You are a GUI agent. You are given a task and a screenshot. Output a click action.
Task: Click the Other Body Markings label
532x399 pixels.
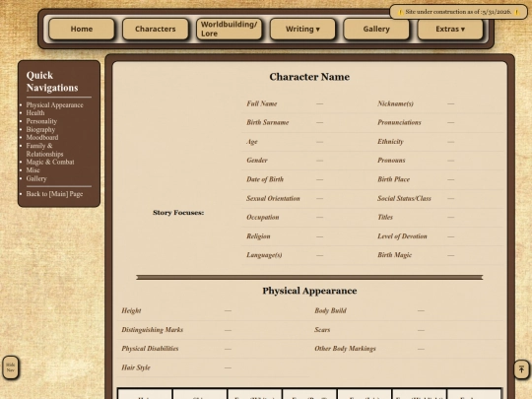[345, 349]
